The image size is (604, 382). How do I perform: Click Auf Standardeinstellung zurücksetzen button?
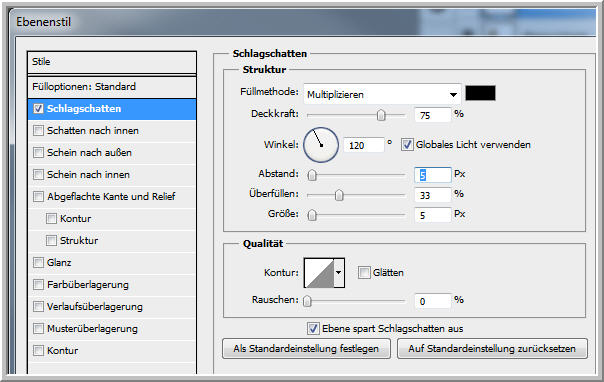492,348
